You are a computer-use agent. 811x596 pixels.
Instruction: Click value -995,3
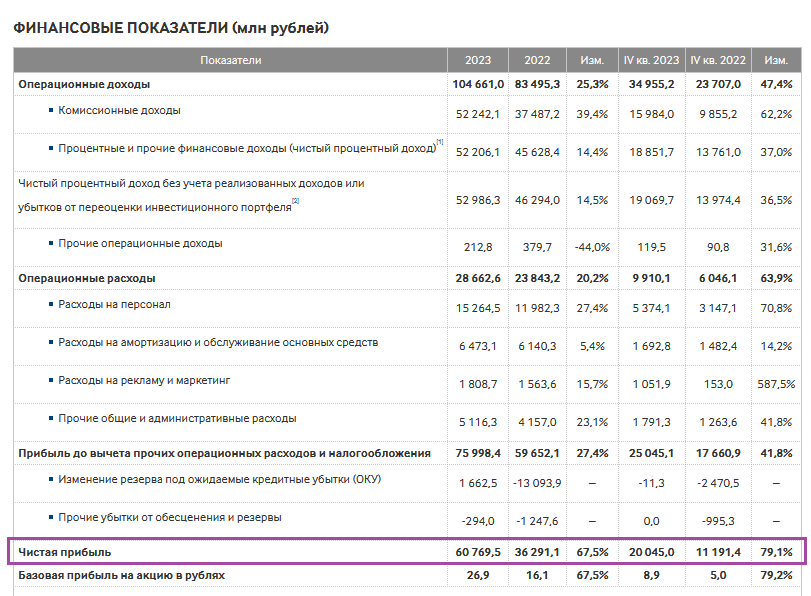click(x=718, y=521)
